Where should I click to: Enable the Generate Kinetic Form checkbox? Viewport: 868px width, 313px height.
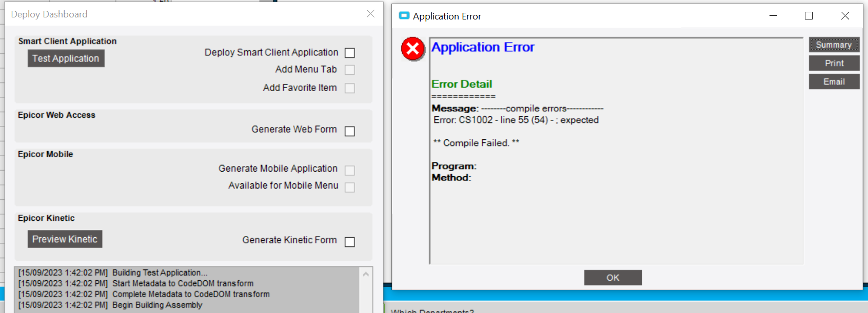click(350, 242)
